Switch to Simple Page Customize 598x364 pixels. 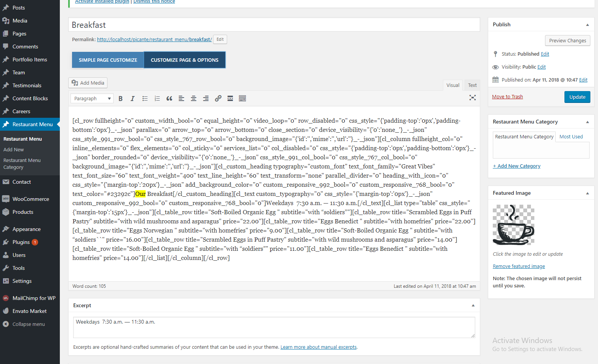pyautogui.click(x=108, y=60)
